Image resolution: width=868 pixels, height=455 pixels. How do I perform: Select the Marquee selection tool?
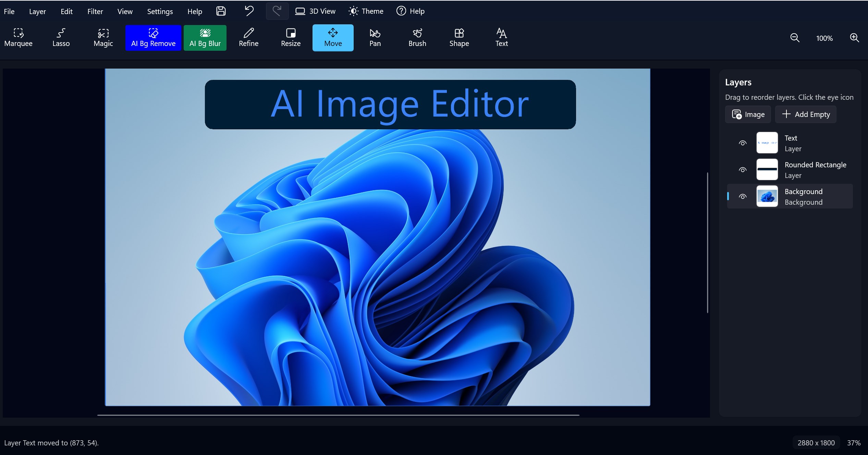point(19,38)
